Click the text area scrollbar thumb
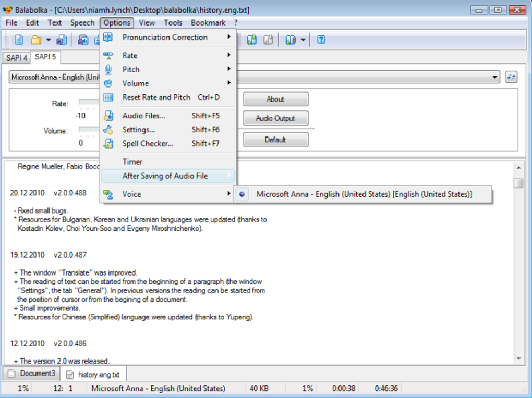 [518, 183]
